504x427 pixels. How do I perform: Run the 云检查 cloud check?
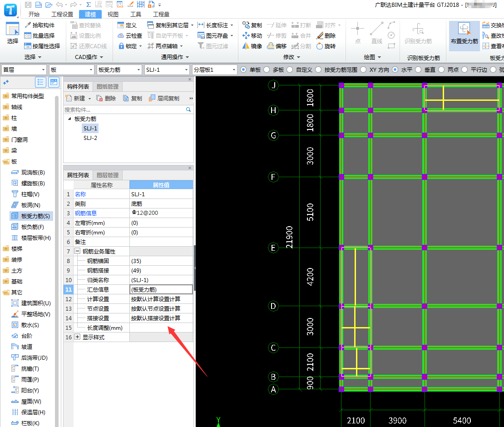130,36
